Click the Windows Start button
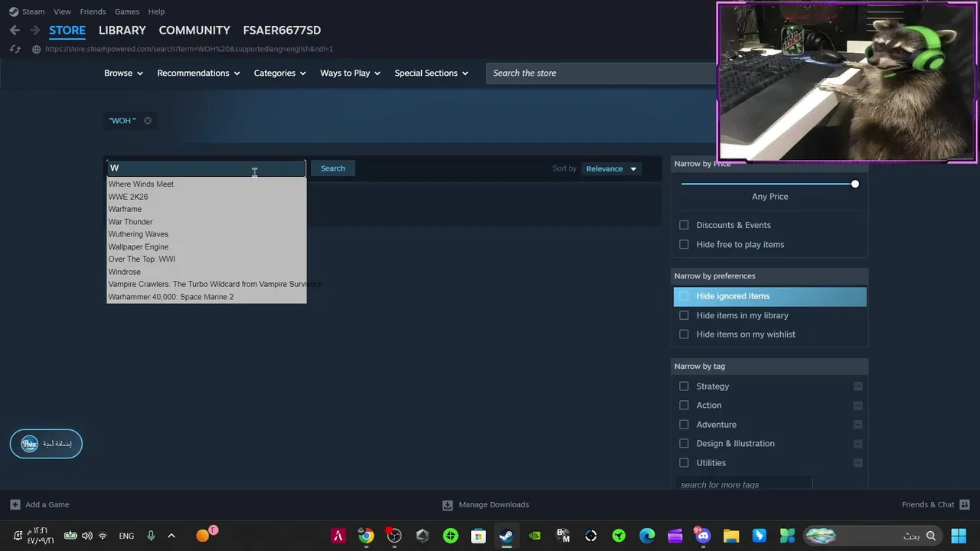This screenshot has width=980, height=551. point(958,536)
